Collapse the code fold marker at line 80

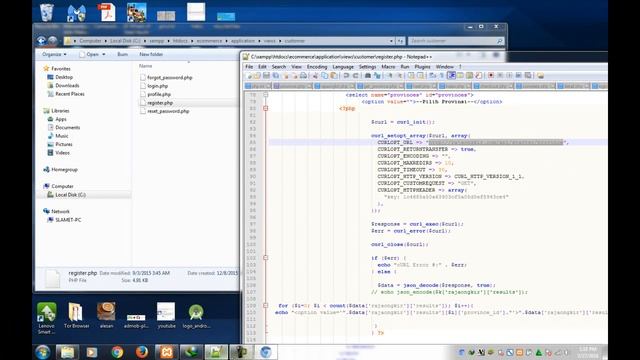[265, 109]
